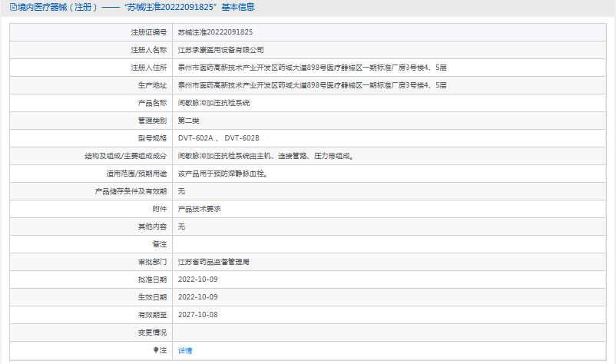616x364 pixels.
Task: Click the 第二类 management category value
Action: point(189,121)
